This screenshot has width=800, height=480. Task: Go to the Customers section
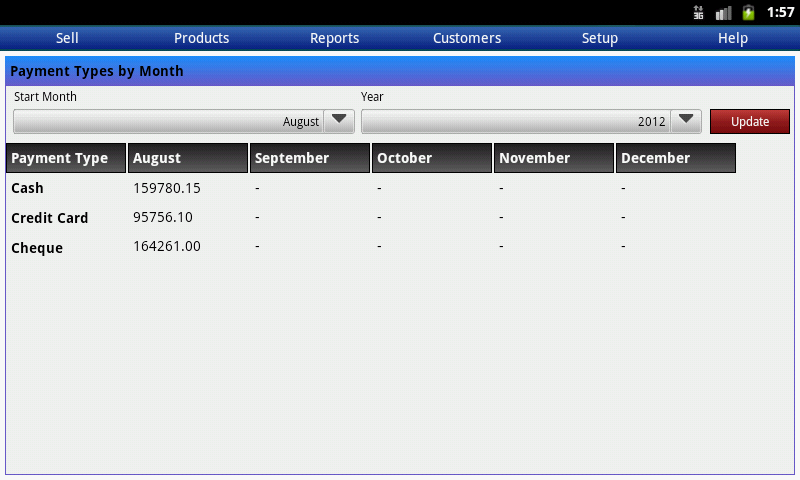point(467,38)
